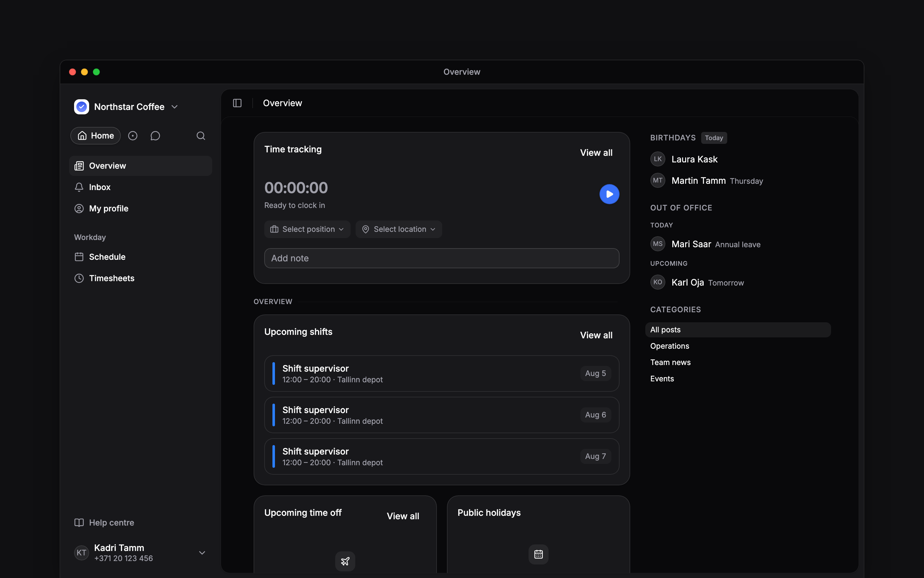This screenshot has width=924, height=578.
Task: Select the Home tab
Action: 95,136
